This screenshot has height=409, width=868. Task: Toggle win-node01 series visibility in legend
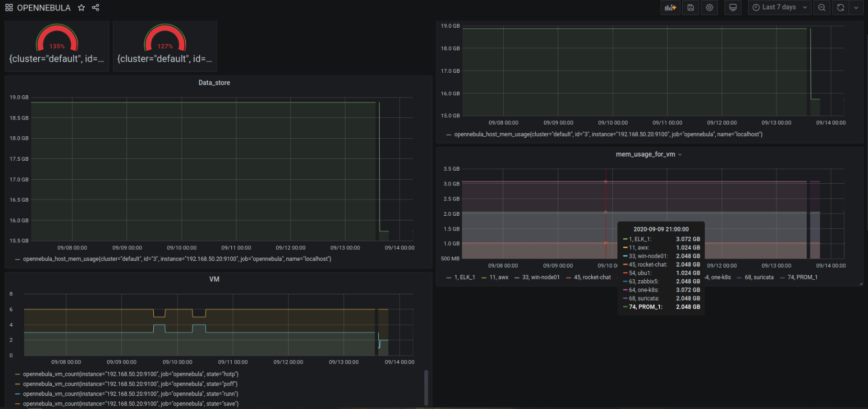point(540,278)
